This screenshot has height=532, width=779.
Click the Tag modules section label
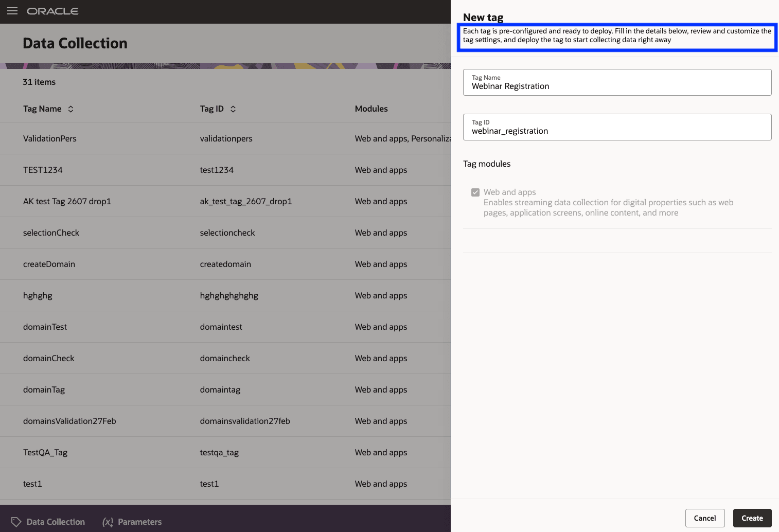click(487, 164)
